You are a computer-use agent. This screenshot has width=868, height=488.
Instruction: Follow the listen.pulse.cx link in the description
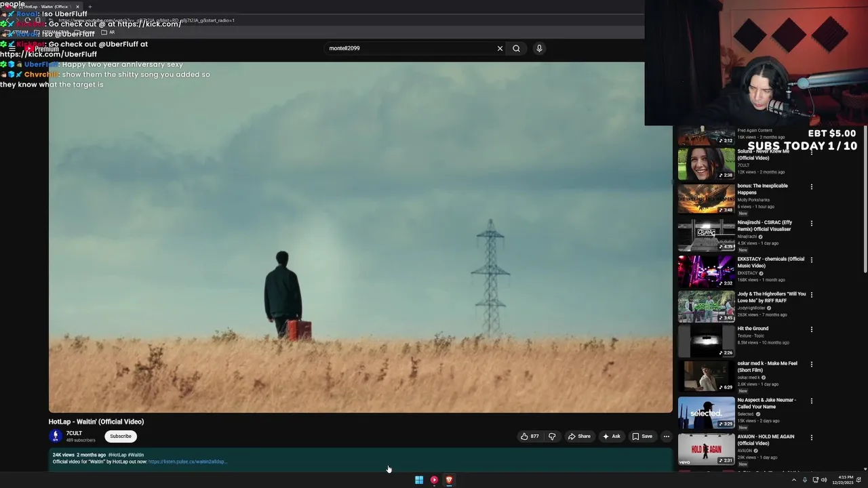point(187,462)
